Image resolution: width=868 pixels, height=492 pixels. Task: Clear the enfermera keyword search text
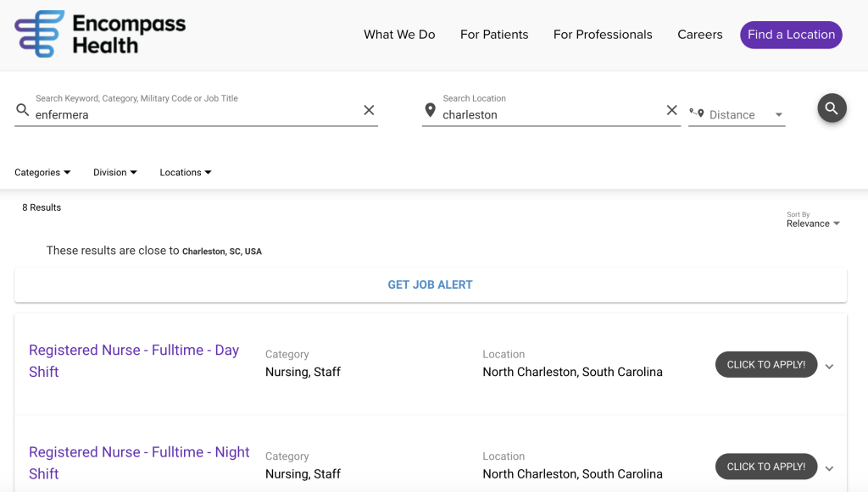(x=369, y=110)
